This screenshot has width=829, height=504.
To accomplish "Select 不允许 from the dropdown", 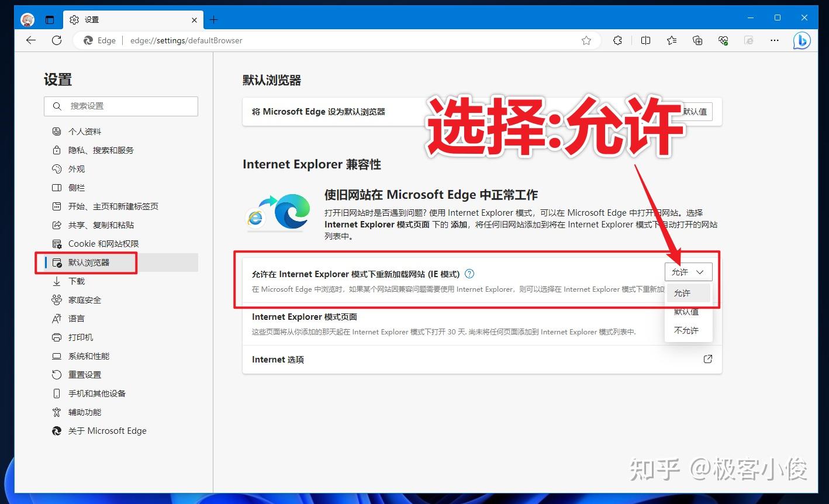I will click(686, 330).
